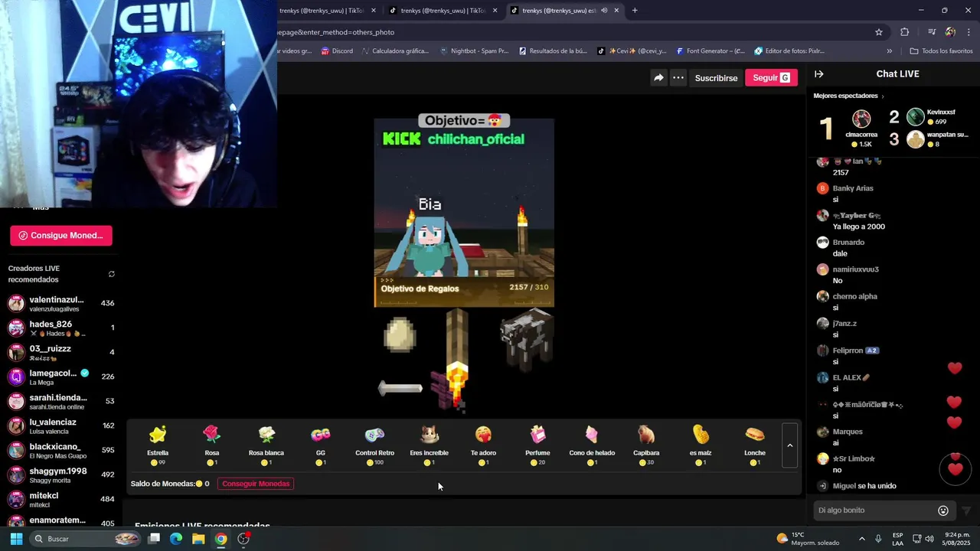Screen dimensions: 980x551
Task: Open 03__ruizzz recommended creator
Action: pos(61,352)
